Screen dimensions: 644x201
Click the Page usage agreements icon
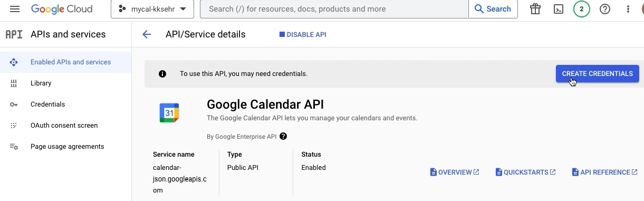tap(14, 147)
